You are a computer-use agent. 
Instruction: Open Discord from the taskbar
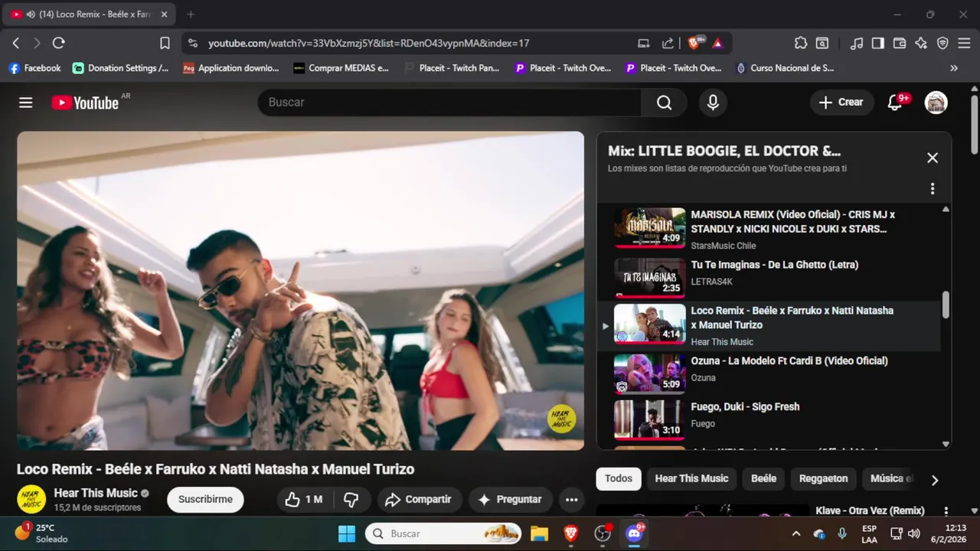point(634,533)
